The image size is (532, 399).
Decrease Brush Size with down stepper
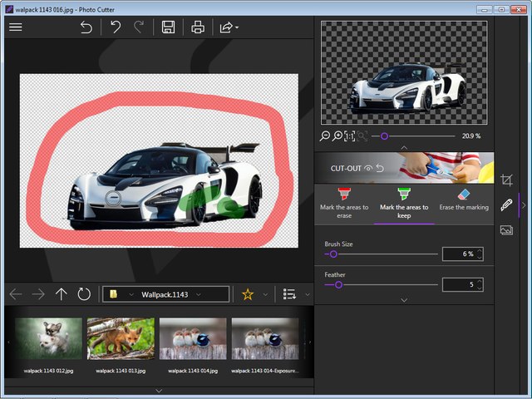[x=480, y=257]
